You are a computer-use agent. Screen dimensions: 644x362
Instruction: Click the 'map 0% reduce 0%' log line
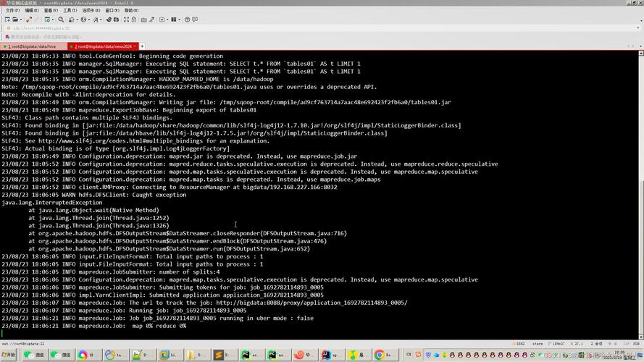pos(93,326)
